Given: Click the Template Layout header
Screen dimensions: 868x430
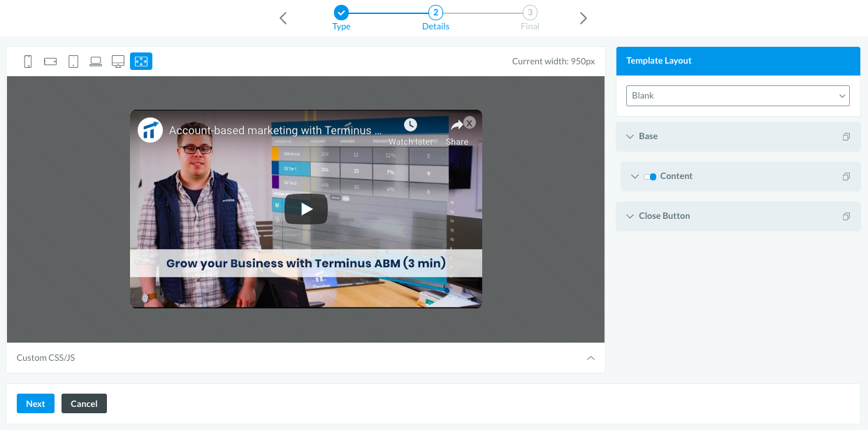Looking at the screenshot, I should 738,61.
